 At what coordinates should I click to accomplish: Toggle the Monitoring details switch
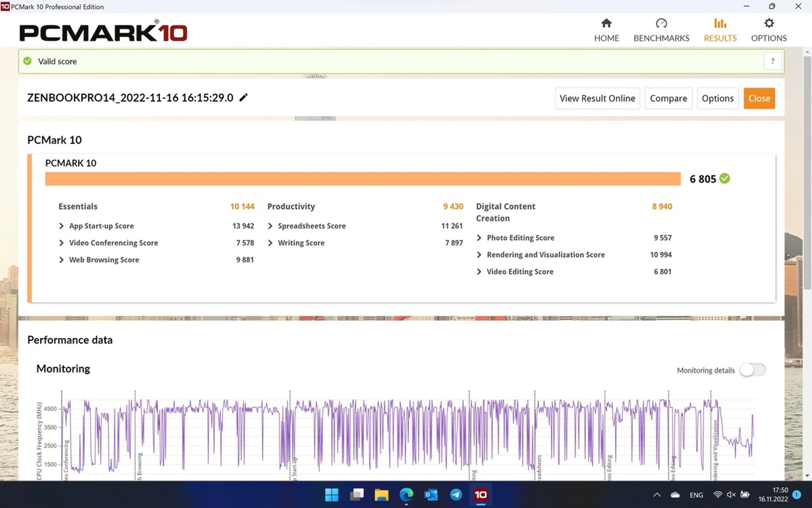[x=753, y=370]
